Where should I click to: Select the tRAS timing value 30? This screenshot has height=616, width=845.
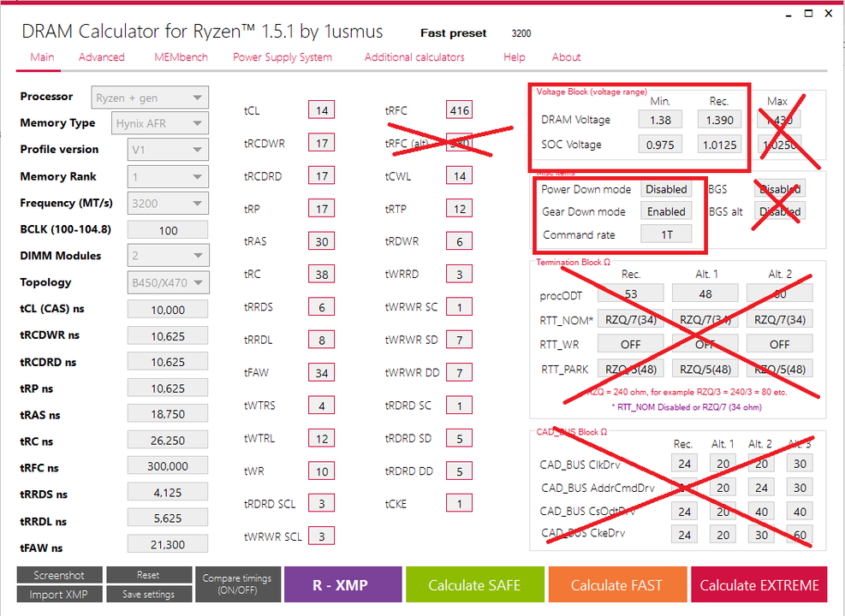[x=322, y=241]
